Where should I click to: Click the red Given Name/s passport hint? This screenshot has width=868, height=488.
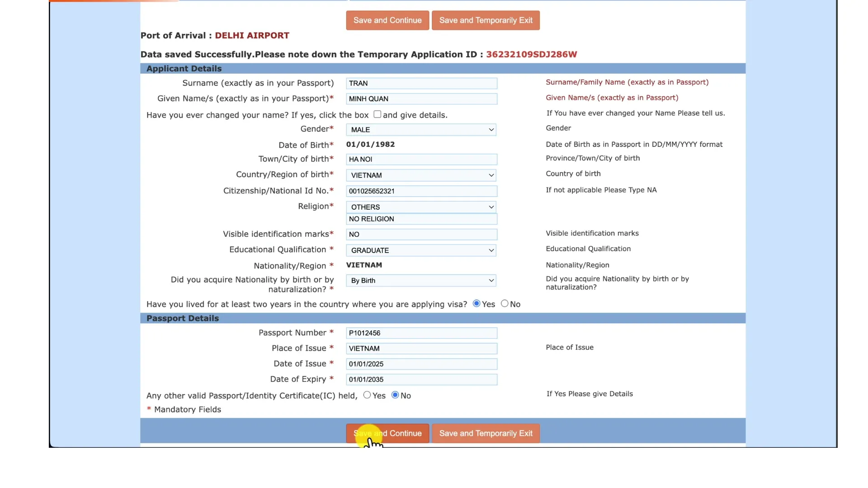612,98
